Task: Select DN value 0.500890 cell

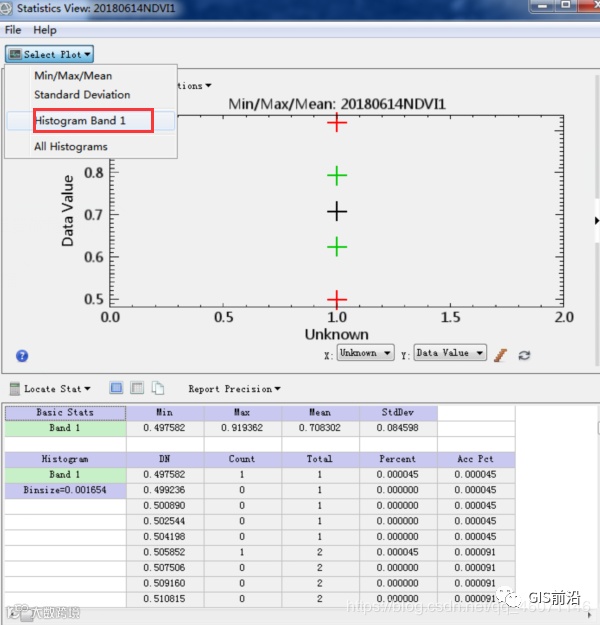Action: (x=165, y=506)
